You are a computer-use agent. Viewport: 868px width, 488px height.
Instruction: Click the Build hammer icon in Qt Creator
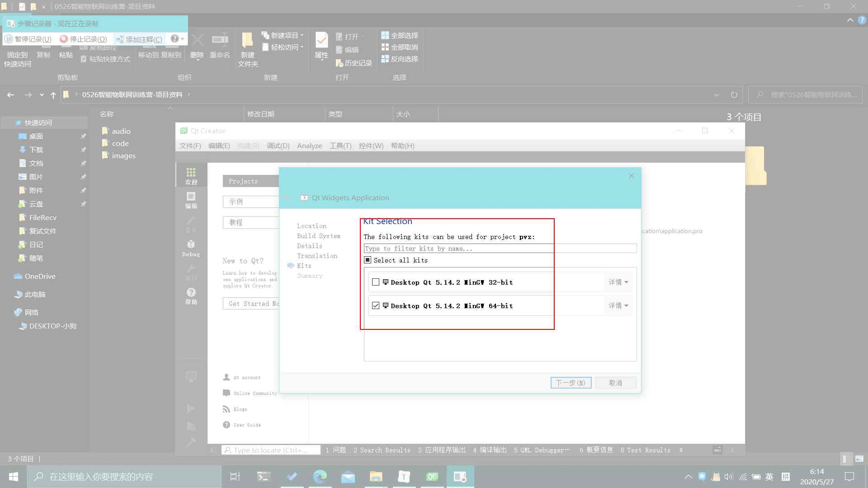(191, 443)
